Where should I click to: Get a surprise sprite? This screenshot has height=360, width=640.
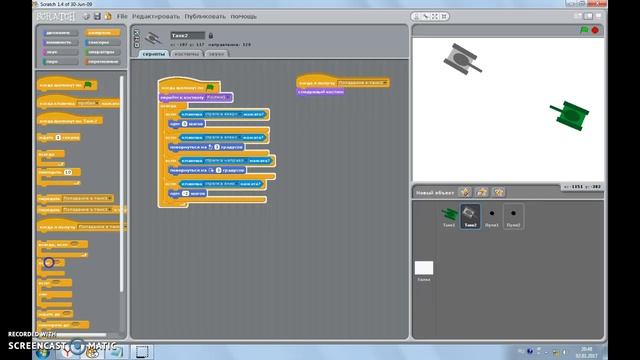pyautogui.click(x=499, y=192)
